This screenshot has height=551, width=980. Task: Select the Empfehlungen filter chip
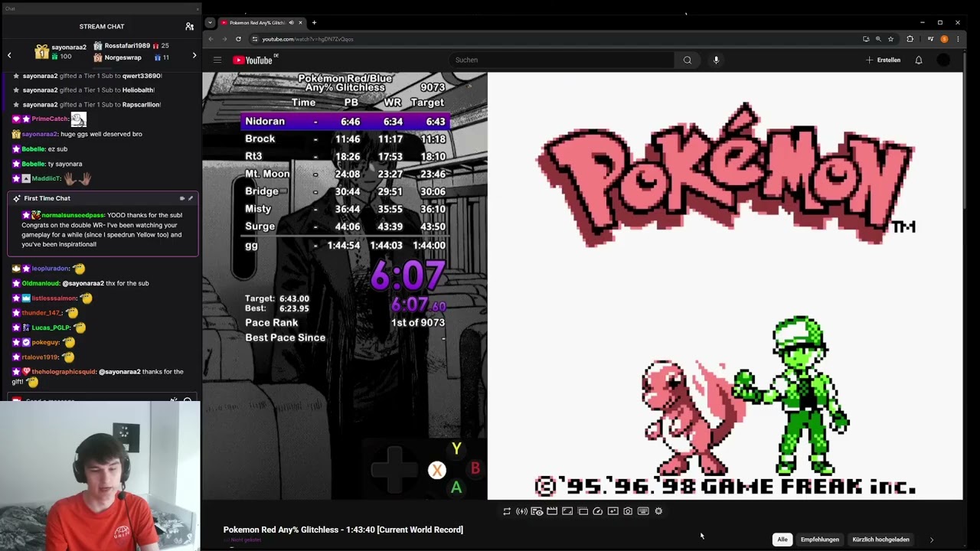[820, 540]
